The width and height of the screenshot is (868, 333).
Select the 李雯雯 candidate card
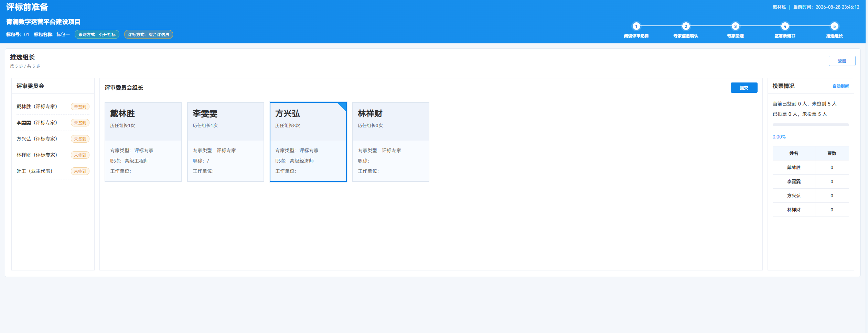point(226,142)
